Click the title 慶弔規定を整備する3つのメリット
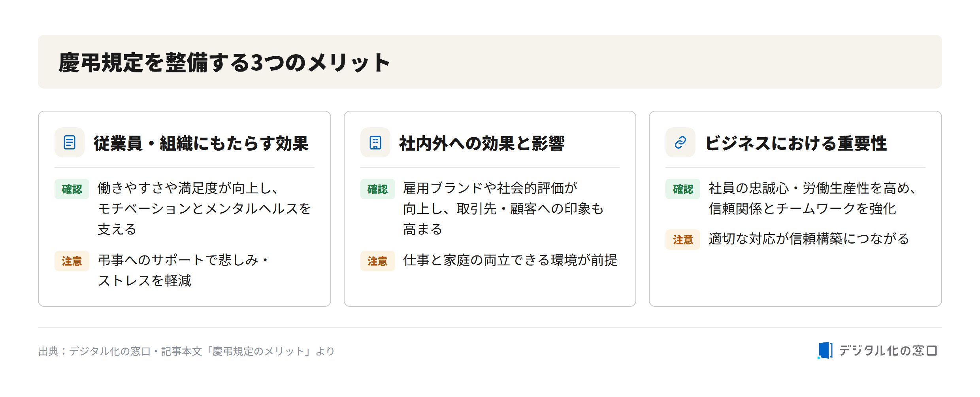The height and width of the screenshot is (397, 980). (x=224, y=62)
